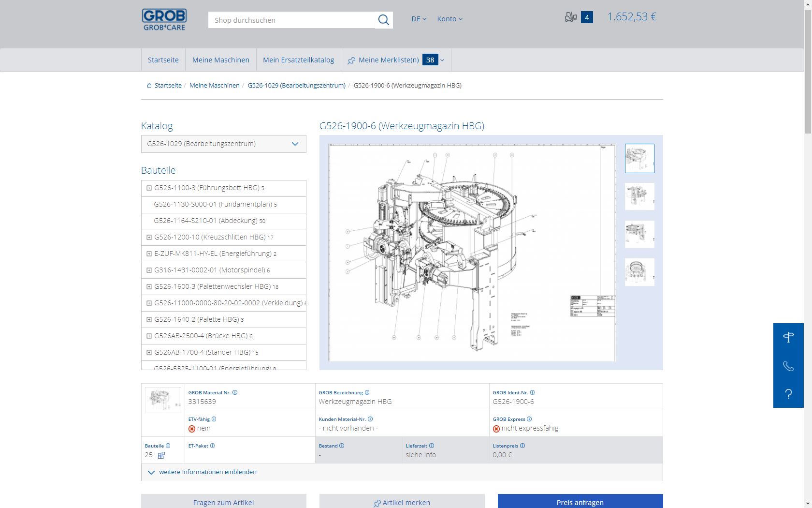Expand G316-1431-0002-01 (Motorspindel) node
The height and width of the screenshot is (508, 812).
[x=149, y=270]
